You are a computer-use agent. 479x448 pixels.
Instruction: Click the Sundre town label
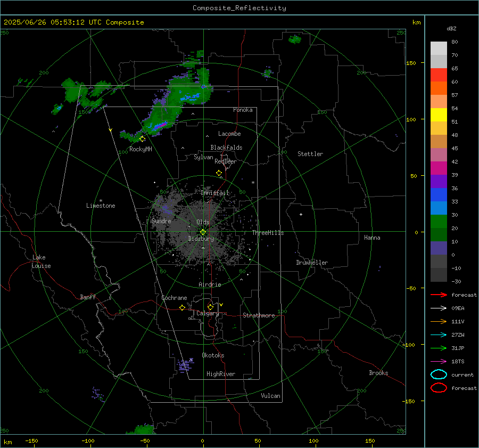point(161,221)
